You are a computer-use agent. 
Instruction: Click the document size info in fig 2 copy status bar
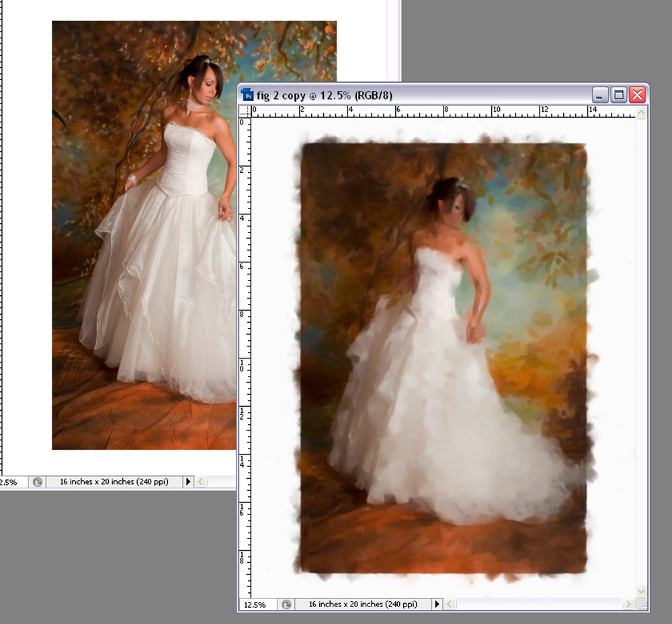click(363, 604)
